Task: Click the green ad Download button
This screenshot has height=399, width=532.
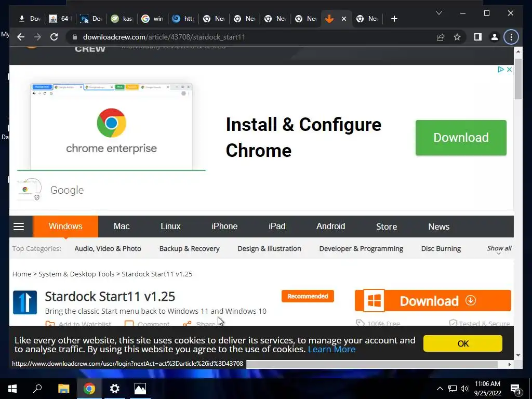Action: (x=461, y=138)
